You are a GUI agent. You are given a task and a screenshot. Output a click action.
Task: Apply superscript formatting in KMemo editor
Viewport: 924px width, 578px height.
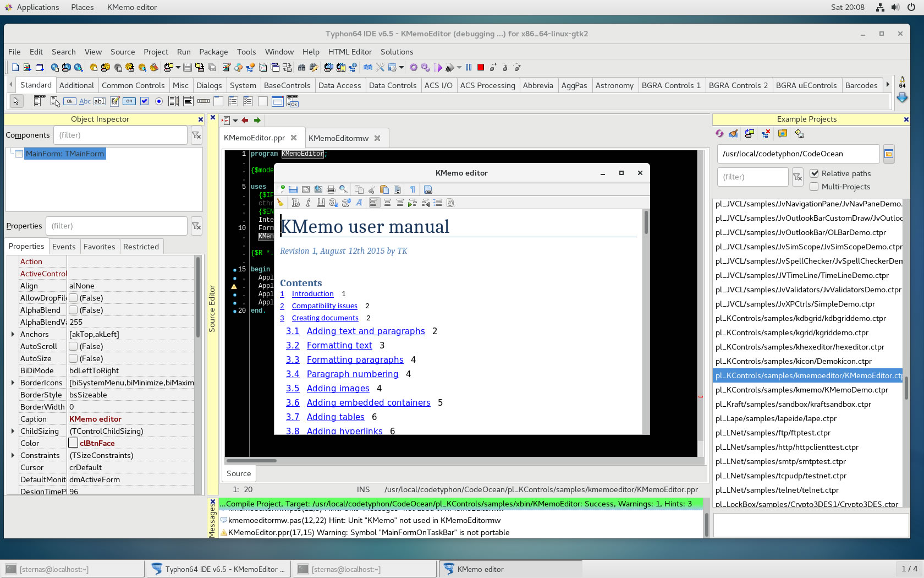(346, 203)
